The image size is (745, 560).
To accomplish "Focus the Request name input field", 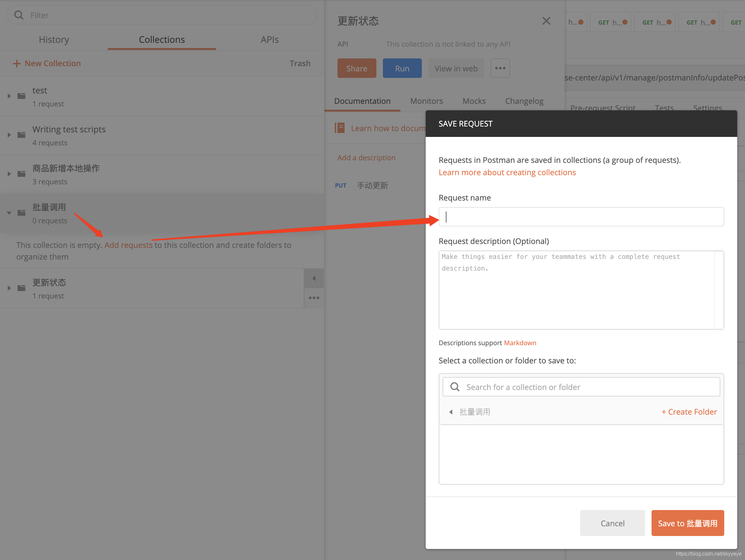I will click(580, 216).
